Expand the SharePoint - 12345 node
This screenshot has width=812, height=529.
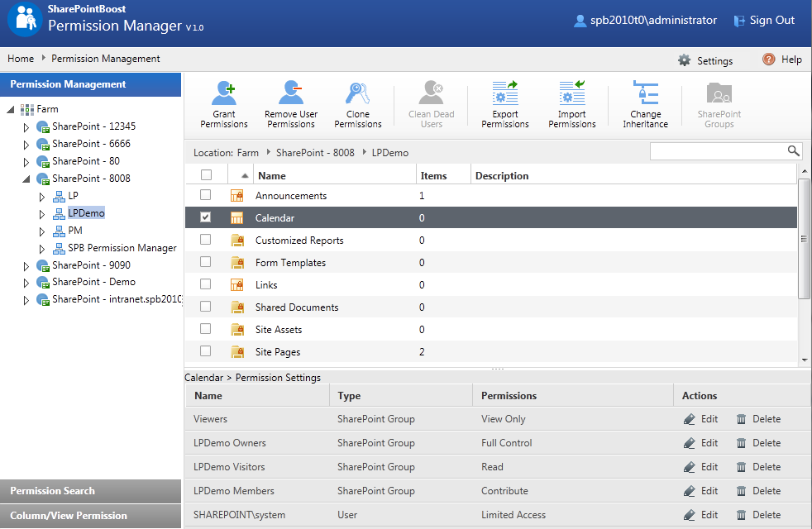tap(26, 126)
